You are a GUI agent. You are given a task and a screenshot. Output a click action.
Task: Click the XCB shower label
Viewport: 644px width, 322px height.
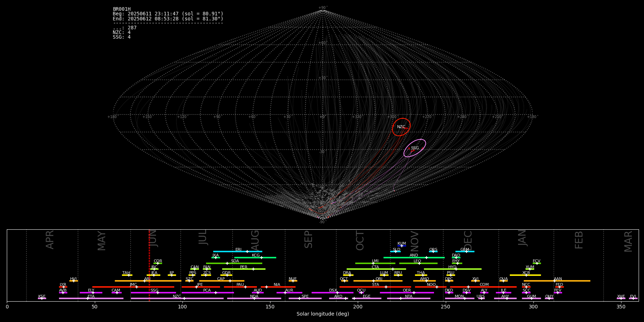[526, 273]
